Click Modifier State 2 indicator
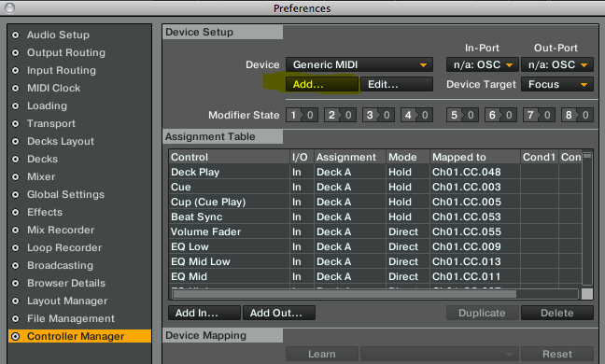605x364 pixels. [x=340, y=115]
